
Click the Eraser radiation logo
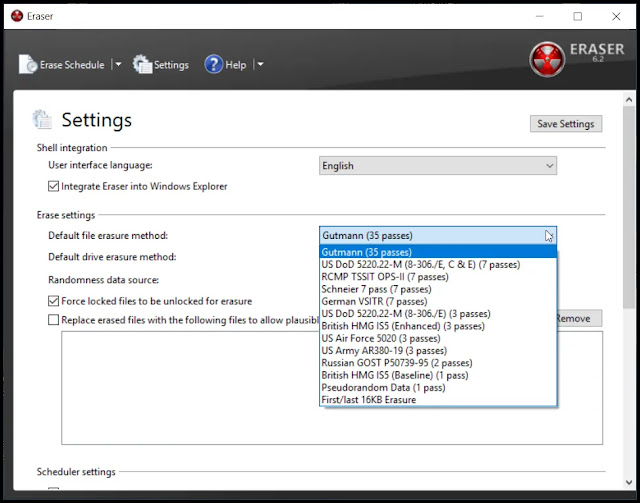click(547, 59)
